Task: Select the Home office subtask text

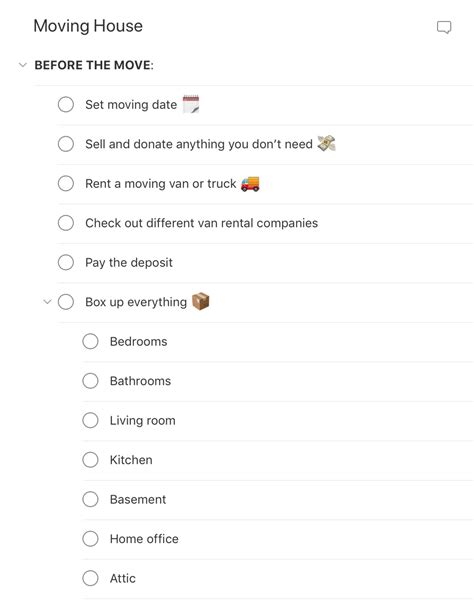Action: [x=144, y=539]
